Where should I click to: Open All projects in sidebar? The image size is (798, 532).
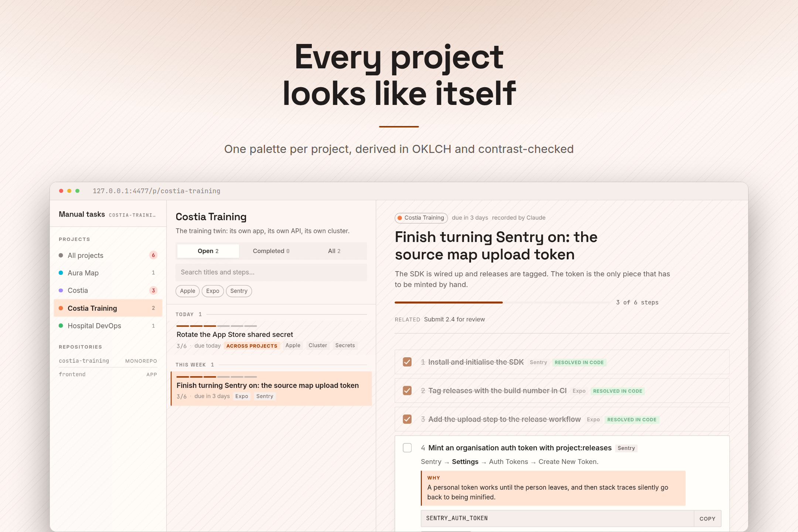pyautogui.click(x=108, y=255)
